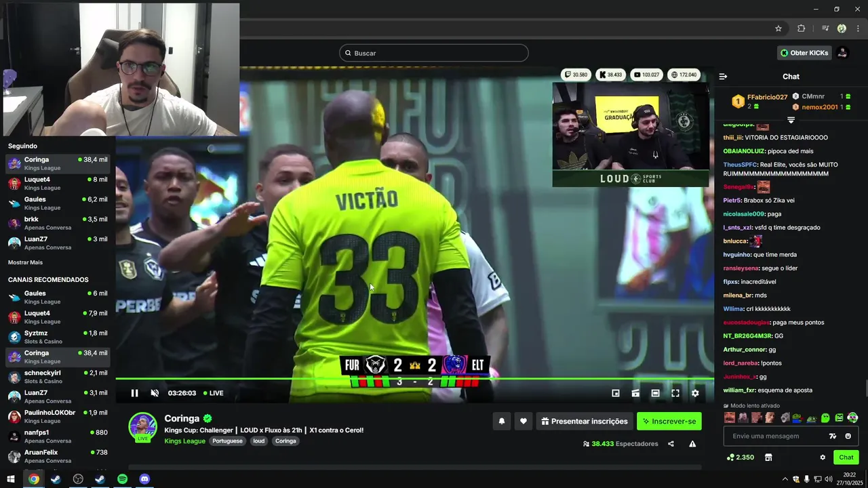Insert the angry green face emote

839,418
